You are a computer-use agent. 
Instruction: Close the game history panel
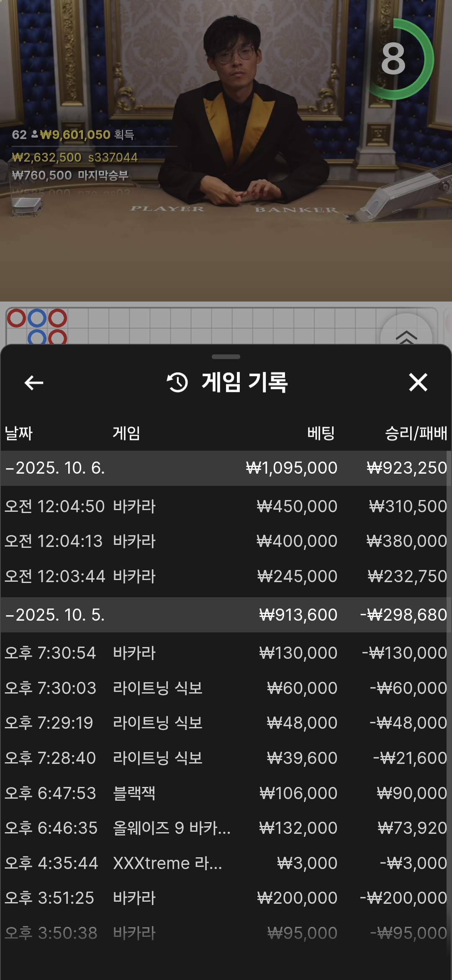coord(418,382)
